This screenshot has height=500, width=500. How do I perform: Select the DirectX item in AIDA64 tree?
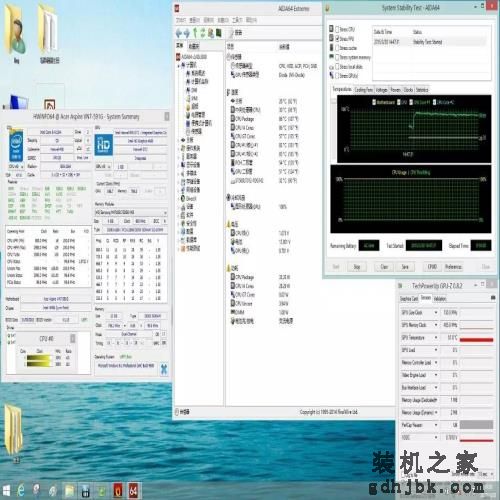tap(190, 198)
